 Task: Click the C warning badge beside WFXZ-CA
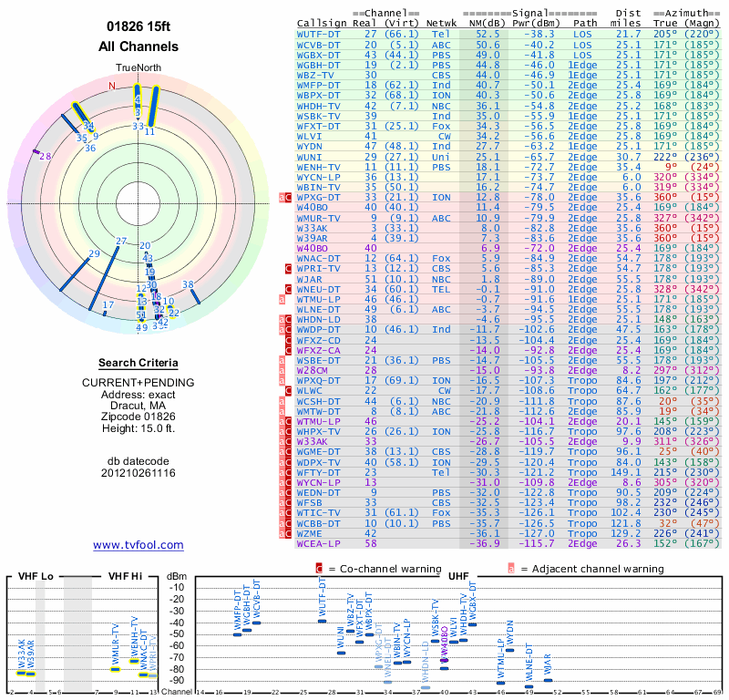[x=288, y=350]
